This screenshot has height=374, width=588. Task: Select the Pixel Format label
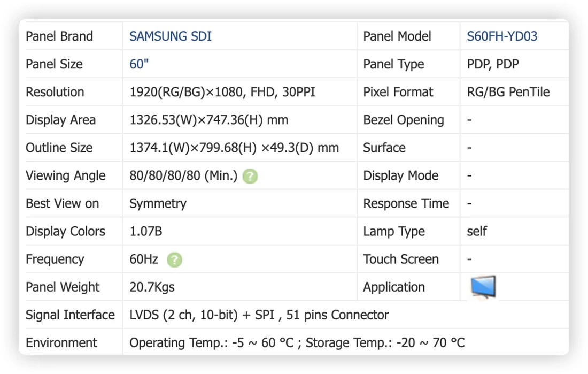click(x=398, y=92)
